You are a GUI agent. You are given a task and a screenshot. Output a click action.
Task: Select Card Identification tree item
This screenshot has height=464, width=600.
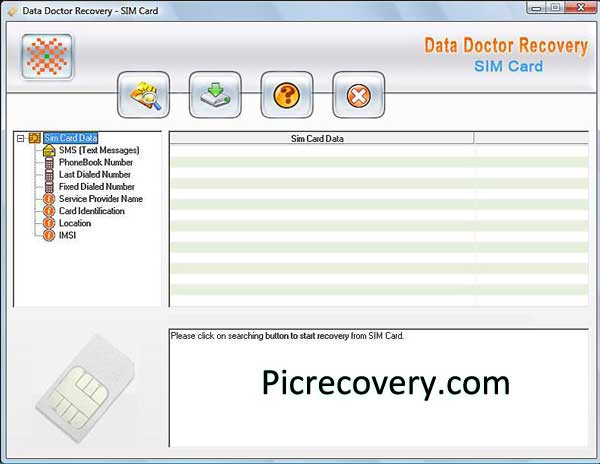click(92, 211)
